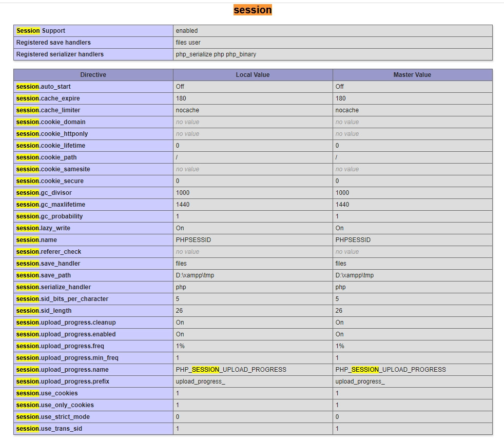This screenshot has height=442, width=504.
Task: Select the session.referer_check directive
Action: pos(49,252)
